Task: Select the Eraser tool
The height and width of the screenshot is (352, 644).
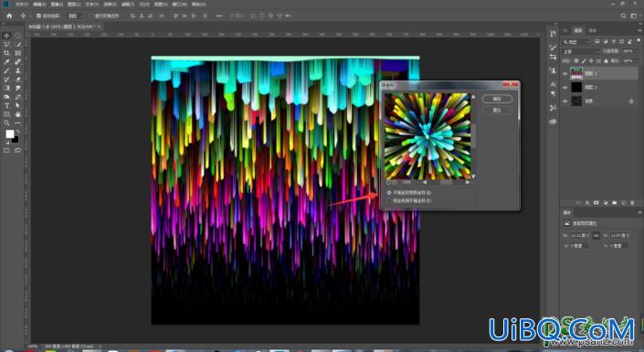Action: click(x=18, y=80)
